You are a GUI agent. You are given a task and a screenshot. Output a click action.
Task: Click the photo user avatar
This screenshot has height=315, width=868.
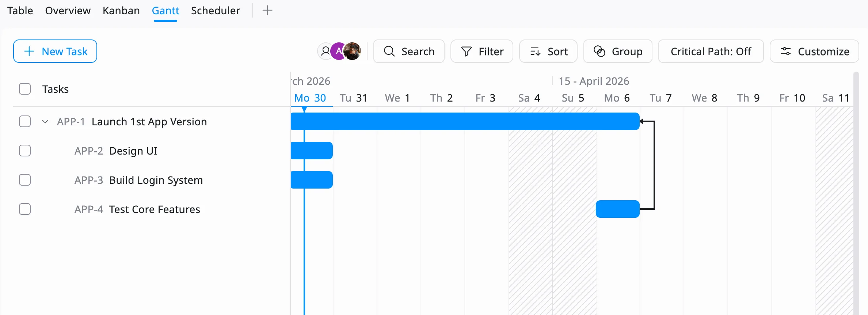click(x=353, y=51)
